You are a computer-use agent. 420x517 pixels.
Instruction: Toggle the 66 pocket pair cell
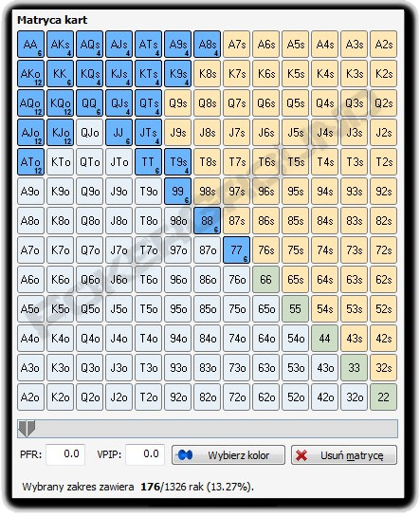pos(265,280)
